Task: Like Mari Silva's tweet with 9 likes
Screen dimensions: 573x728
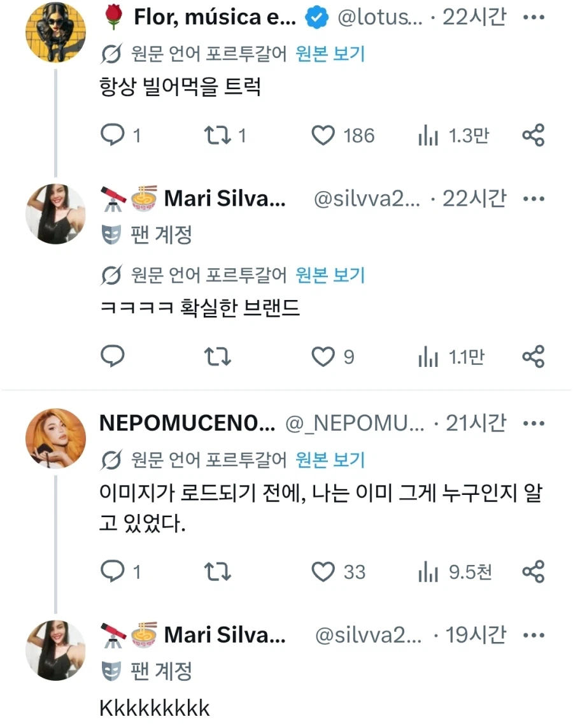Action: (323, 357)
